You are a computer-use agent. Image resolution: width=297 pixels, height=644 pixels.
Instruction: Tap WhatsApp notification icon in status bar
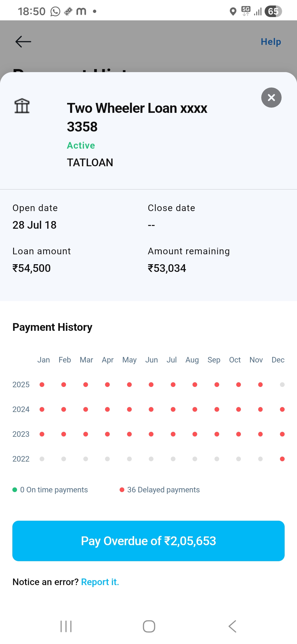tap(55, 12)
